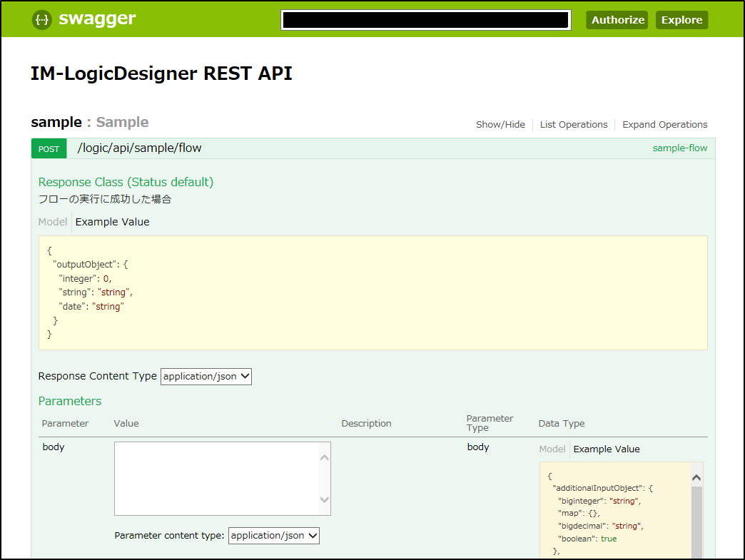Image resolution: width=745 pixels, height=560 pixels.
Task: Focus the URL input field in header
Action: (x=426, y=20)
